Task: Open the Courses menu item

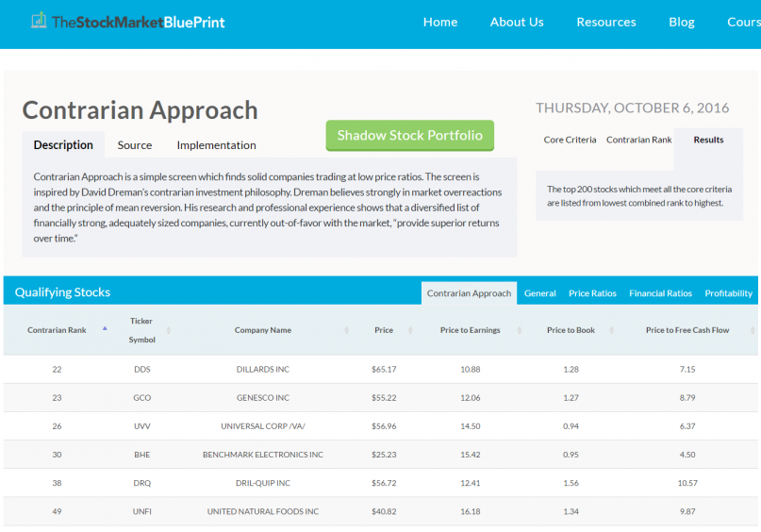Action: point(743,22)
